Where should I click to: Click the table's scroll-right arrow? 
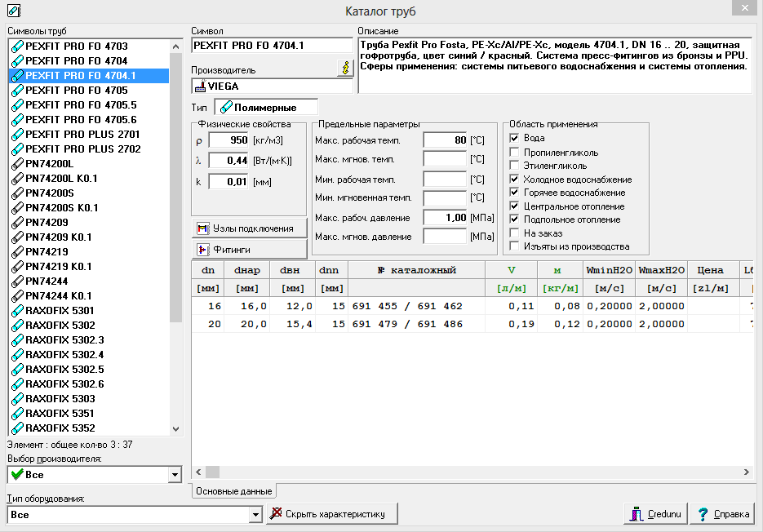(747, 472)
